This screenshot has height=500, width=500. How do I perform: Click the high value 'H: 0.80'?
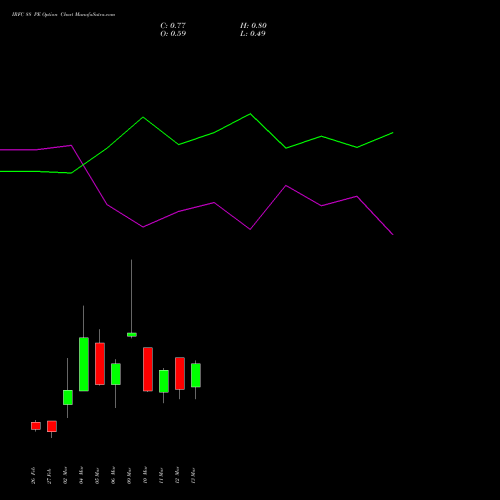[x=253, y=26]
